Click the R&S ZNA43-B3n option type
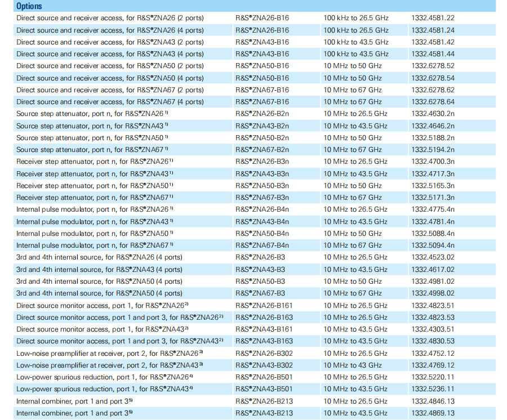Screen dimensions: 507x420 (262, 174)
